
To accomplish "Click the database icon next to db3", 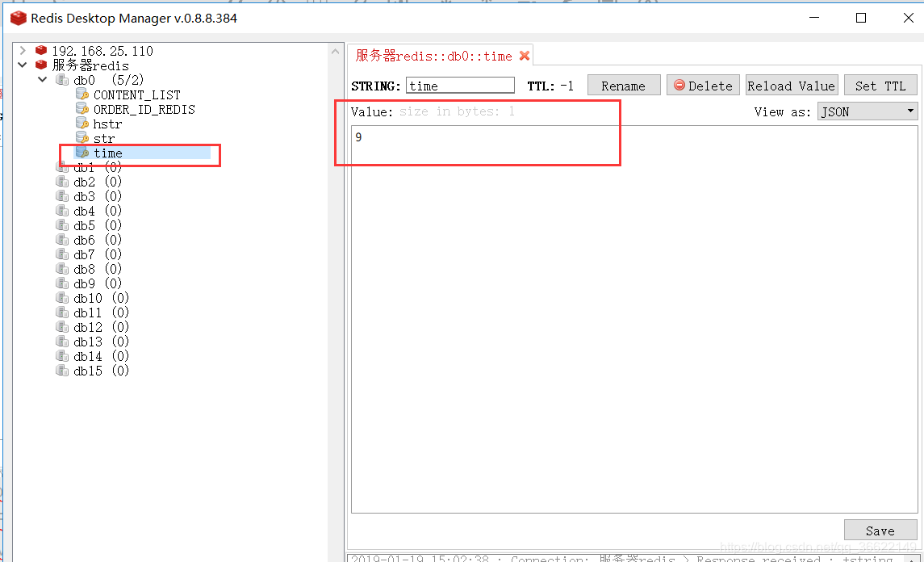I will click(x=62, y=195).
